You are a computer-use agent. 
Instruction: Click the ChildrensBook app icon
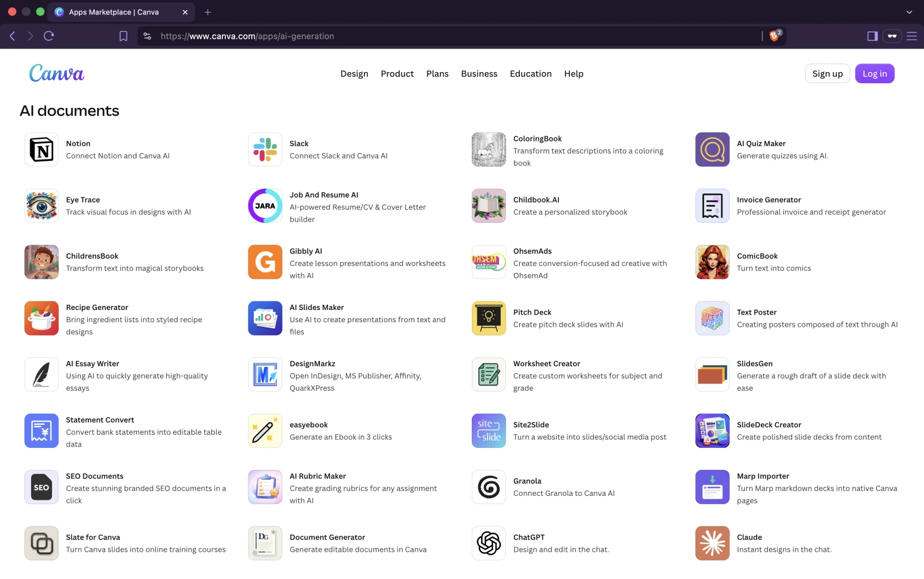click(x=42, y=262)
